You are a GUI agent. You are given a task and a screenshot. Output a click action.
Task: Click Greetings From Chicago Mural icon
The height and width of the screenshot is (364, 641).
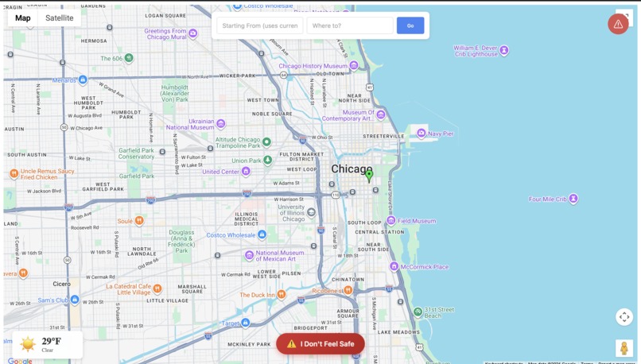193,33
